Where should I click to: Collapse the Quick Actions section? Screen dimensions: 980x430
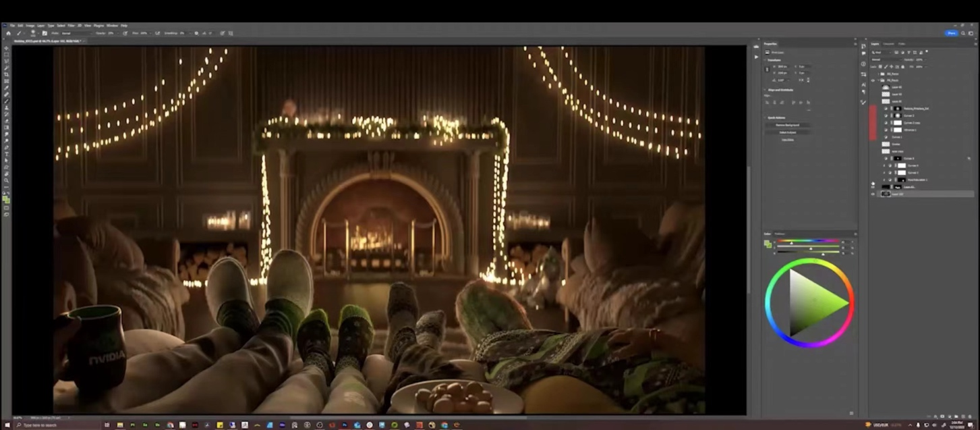click(765, 117)
